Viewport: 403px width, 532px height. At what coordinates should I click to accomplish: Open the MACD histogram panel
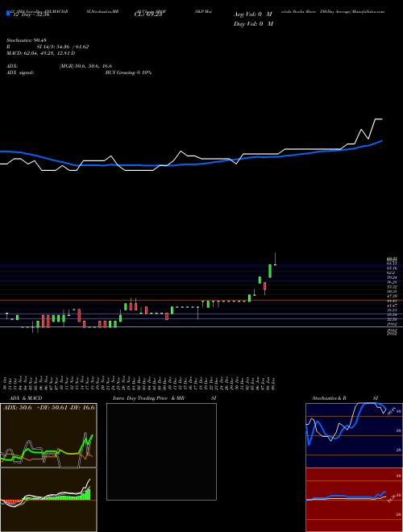[x=48, y=500]
